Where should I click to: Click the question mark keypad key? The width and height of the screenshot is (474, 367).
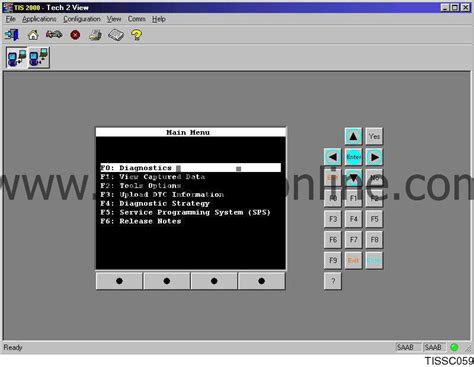[x=333, y=281]
